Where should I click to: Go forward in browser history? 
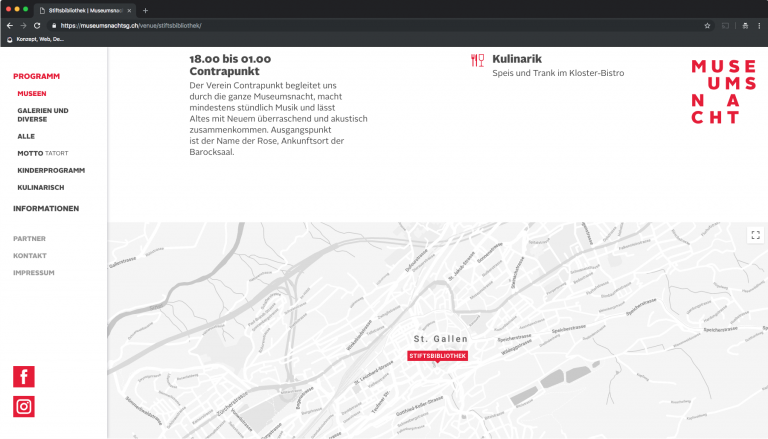point(23,25)
